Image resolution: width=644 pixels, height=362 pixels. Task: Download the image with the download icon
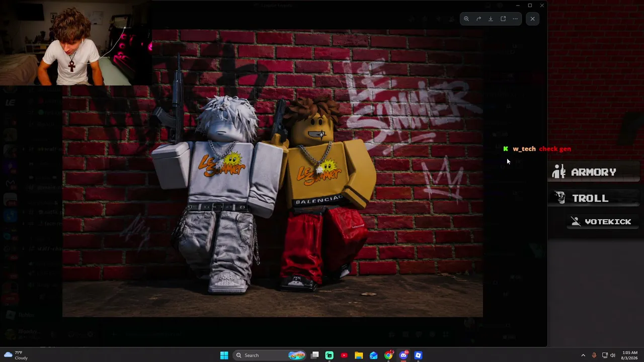click(491, 19)
